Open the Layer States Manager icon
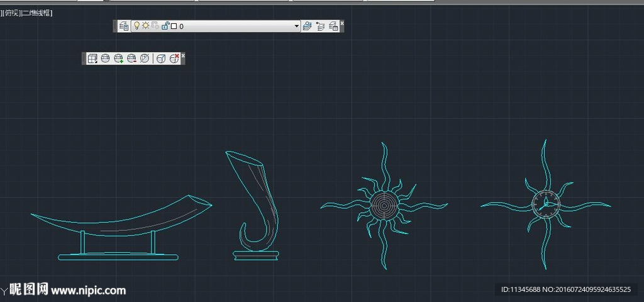Viewport: 644px width, 302px height. tap(333, 26)
